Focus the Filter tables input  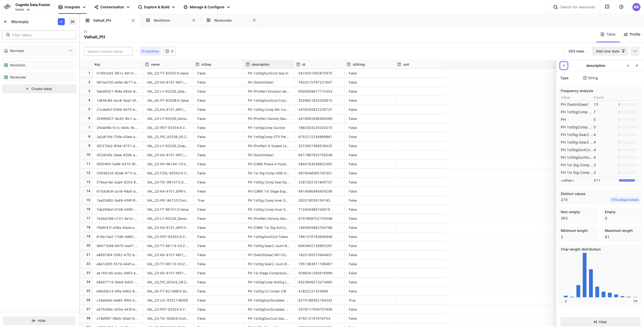tap(39, 35)
